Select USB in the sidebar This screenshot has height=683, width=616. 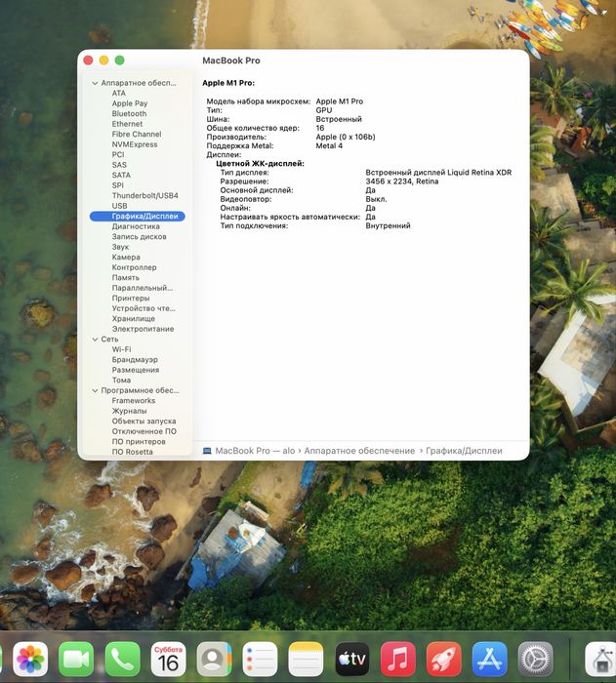pyautogui.click(x=119, y=206)
